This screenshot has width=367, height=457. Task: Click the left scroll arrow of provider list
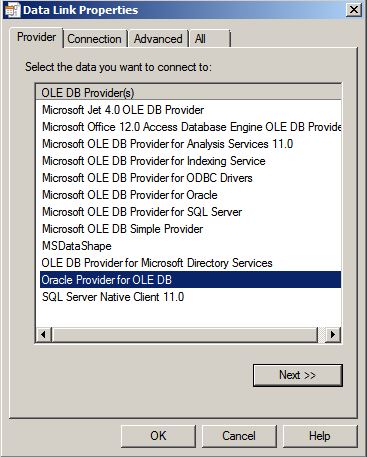[x=44, y=334]
